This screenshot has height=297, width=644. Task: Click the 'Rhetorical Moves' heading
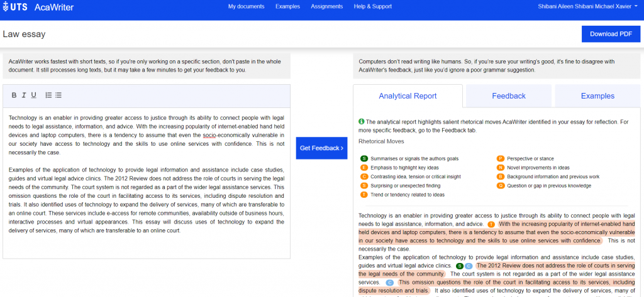point(381,141)
